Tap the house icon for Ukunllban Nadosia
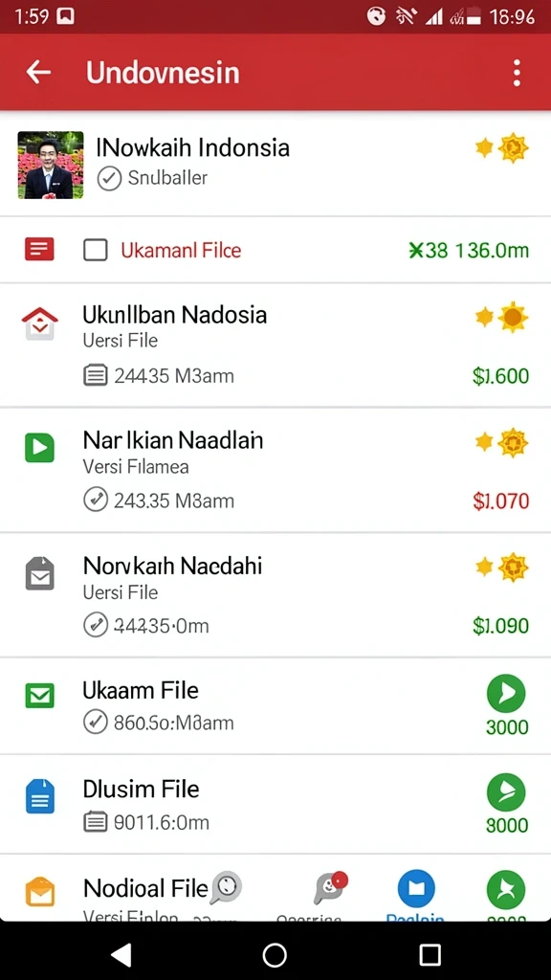The width and height of the screenshot is (551, 980). pyautogui.click(x=39, y=323)
